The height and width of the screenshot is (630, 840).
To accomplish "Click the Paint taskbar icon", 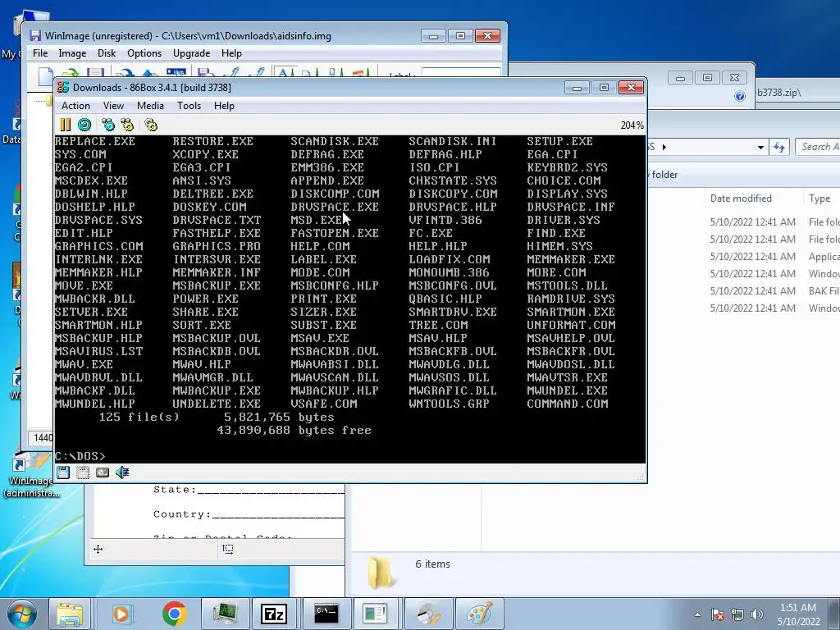I will click(479, 614).
